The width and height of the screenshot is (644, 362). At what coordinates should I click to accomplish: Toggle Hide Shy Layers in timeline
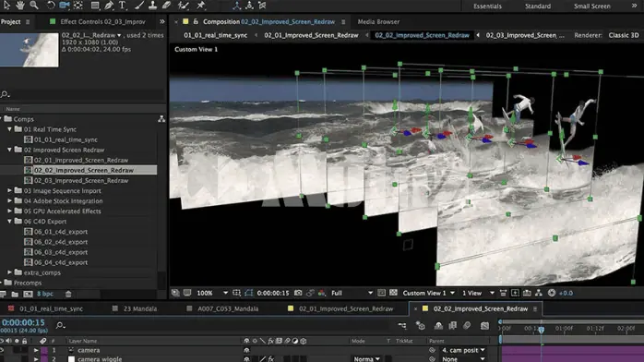point(438,326)
